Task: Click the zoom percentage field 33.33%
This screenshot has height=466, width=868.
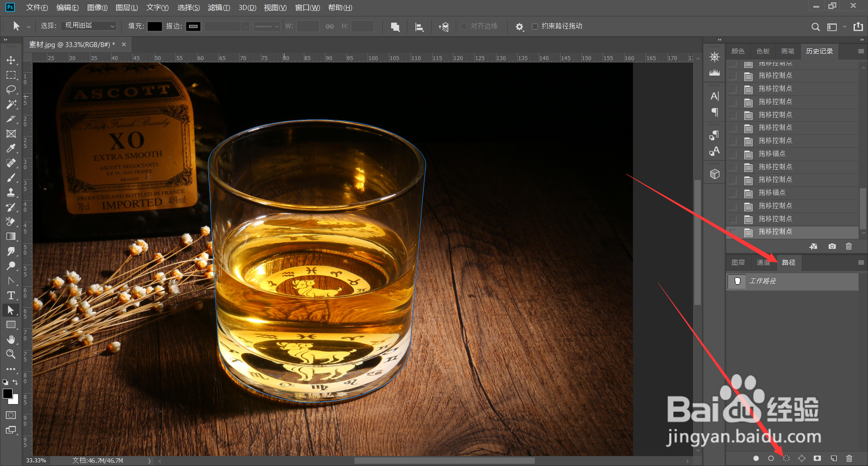Action: (36, 461)
